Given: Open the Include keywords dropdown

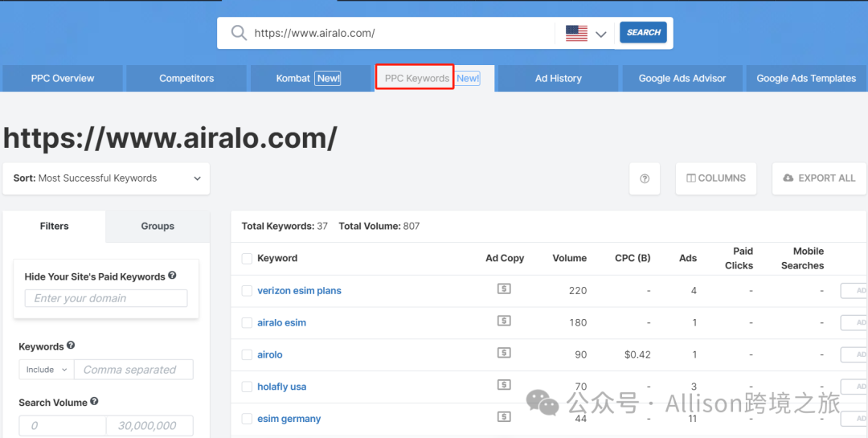Looking at the screenshot, I should coord(47,370).
